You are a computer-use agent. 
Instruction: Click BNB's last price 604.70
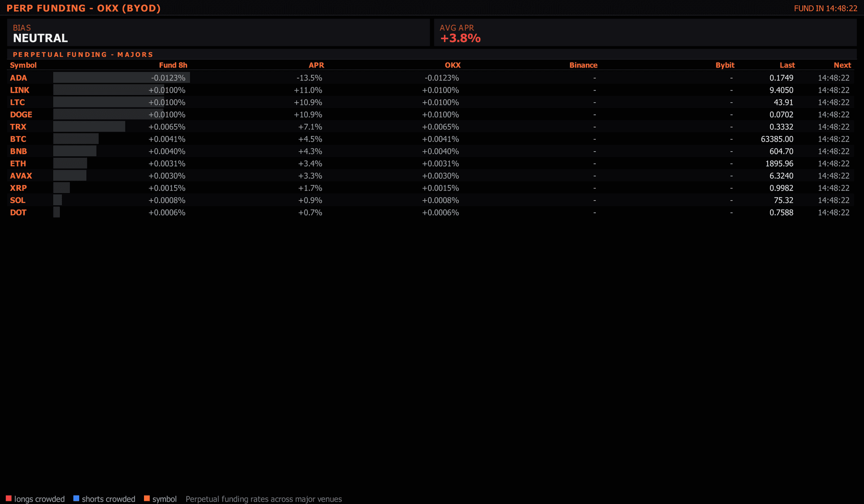[x=782, y=151]
